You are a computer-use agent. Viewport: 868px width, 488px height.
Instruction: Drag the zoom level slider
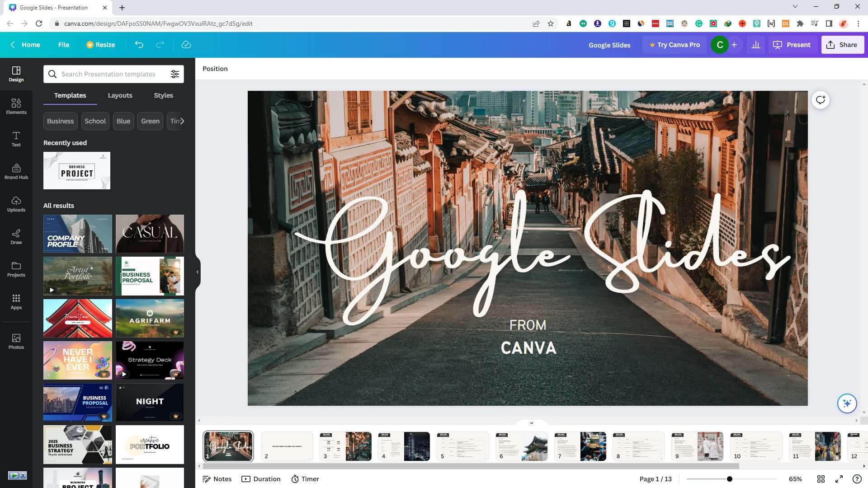click(729, 479)
